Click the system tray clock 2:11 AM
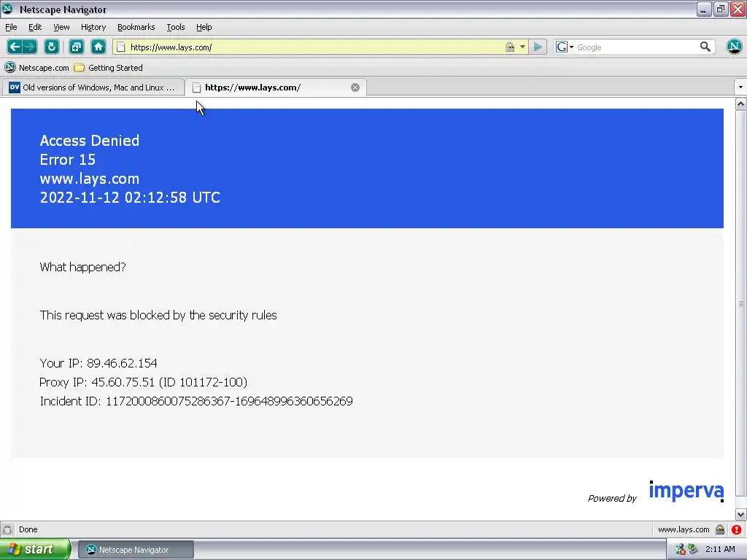 click(720, 550)
